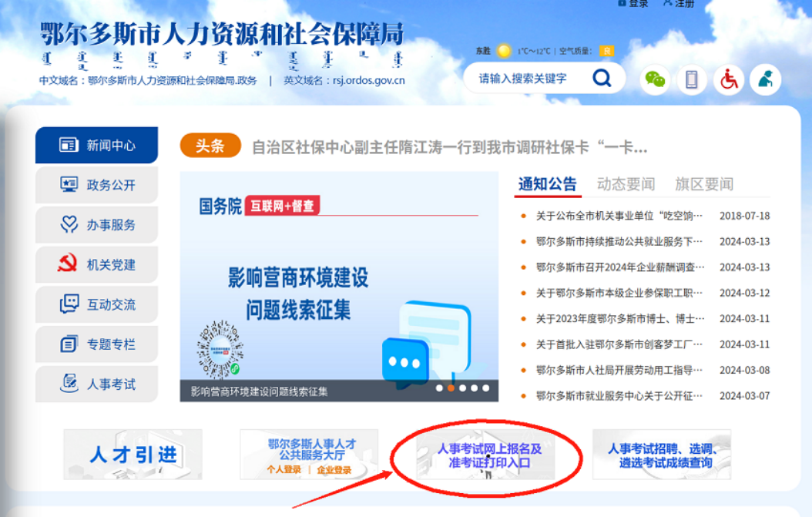Click the 登录 link at top

pos(632,3)
